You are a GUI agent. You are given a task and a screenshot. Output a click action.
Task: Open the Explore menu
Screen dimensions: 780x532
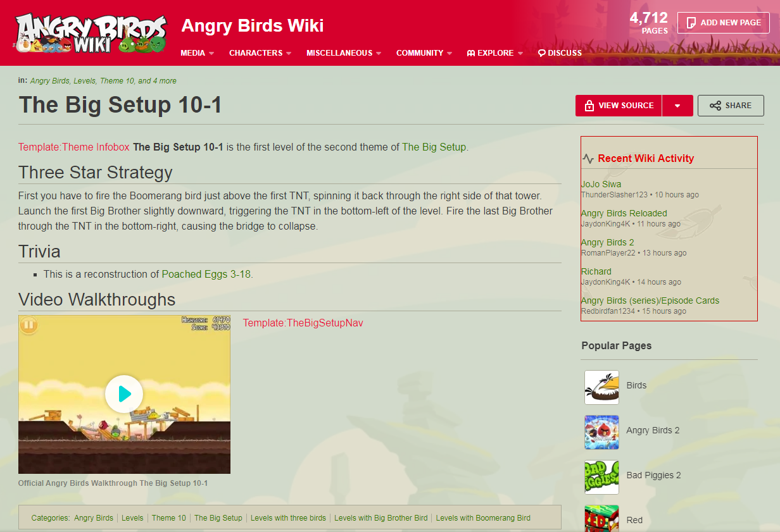[495, 53]
